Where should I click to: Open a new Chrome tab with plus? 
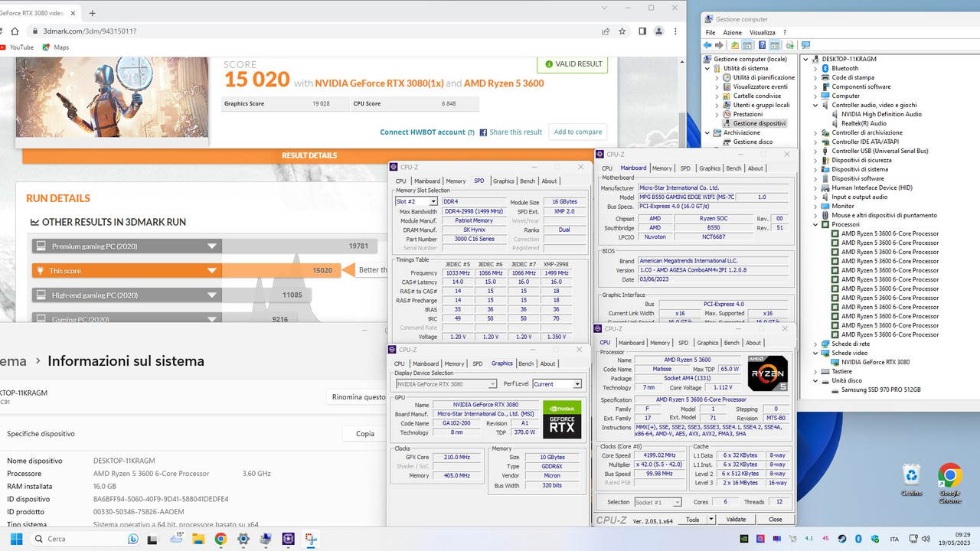pos(92,13)
